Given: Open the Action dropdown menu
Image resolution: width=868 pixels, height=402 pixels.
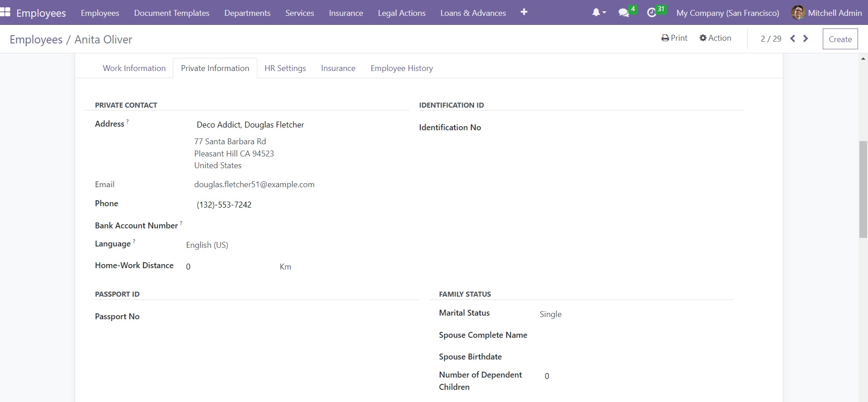Looking at the screenshot, I should tap(715, 38).
